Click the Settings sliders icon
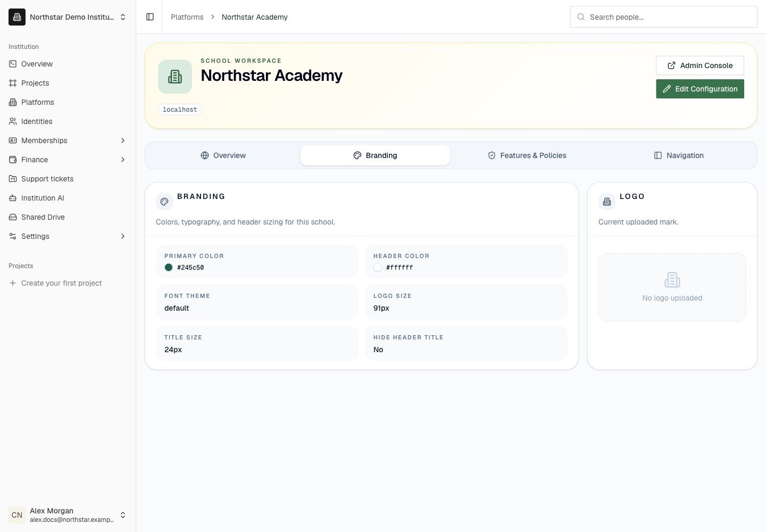The height and width of the screenshot is (532, 766). [x=13, y=236]
